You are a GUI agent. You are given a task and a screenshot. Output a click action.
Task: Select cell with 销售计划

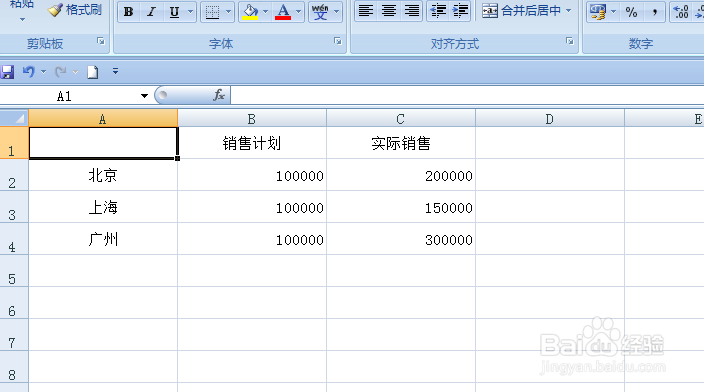tap(252, 143)
